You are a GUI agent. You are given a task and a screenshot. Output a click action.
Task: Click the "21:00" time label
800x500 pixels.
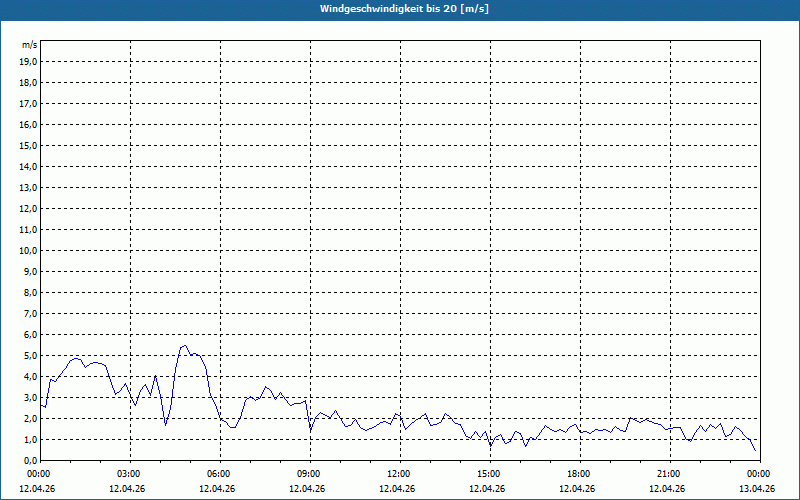668,474
